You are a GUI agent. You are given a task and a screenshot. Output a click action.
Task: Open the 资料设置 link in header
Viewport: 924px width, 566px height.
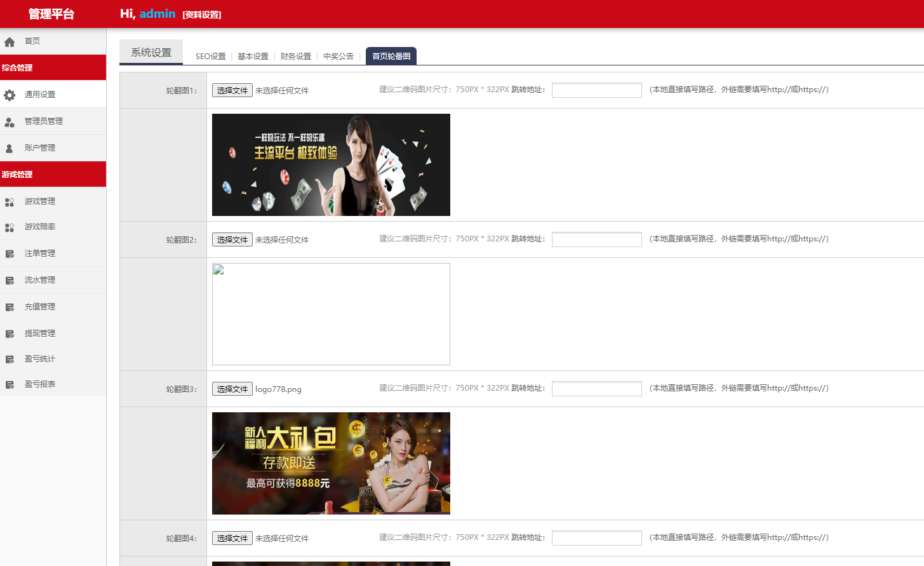tap(201, 15)
